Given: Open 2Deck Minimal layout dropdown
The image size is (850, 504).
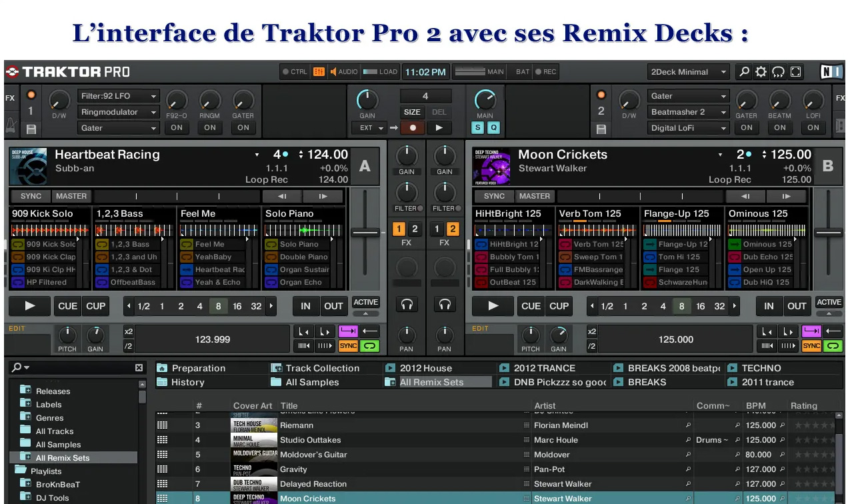Looking at the screenshot, I should 689,72.
